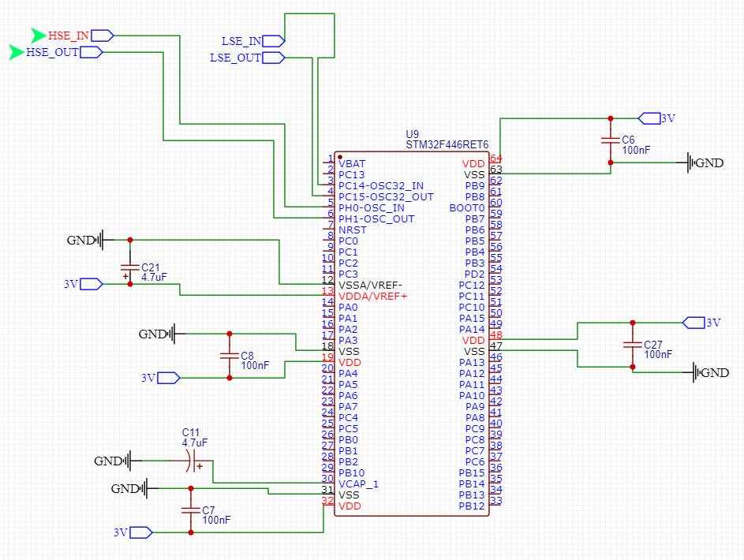The image size is (744, 560).
Task: Click pin number 48 on U9
Action: (x=495, y=334)
